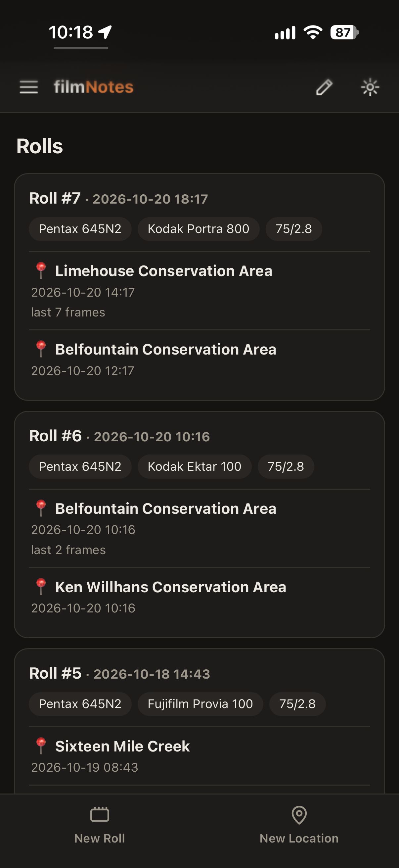Screen dimensions: 399x868
Task: Tap the 75/2.8 lens tag in Roll #6
Action: click(286, 466)
